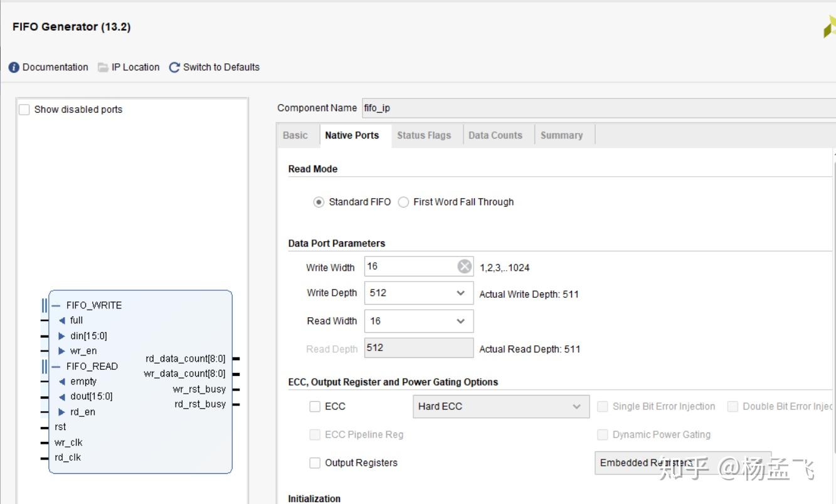Click the Documentation info icon
This screenshot has height=504, width=836.
pos(14,68)
